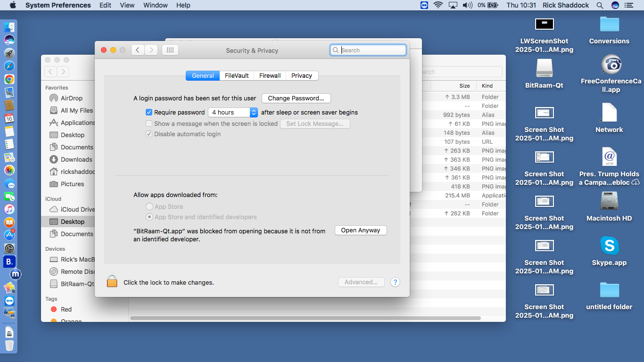Open the Help menu
This screenshot has height=362, width=644.
click(x=183, y=5)
